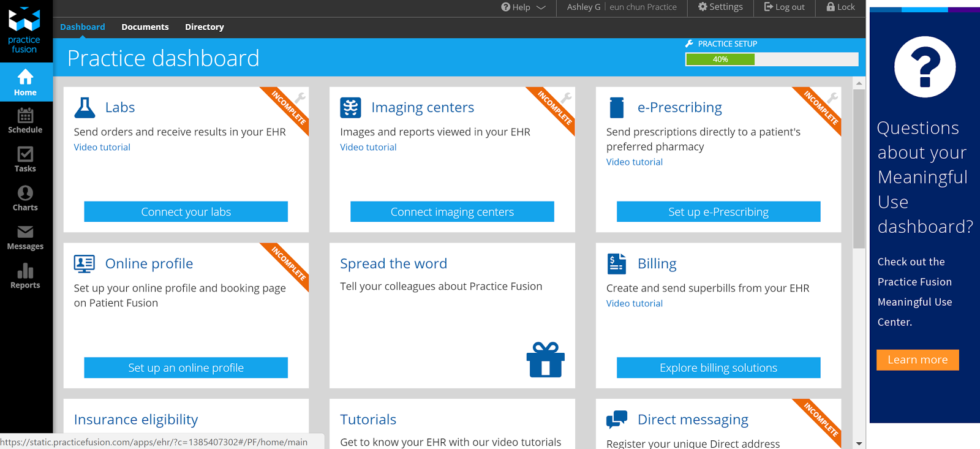
Task: Click the 40% practice setup progress bar
Action: [x=772, y=59]
